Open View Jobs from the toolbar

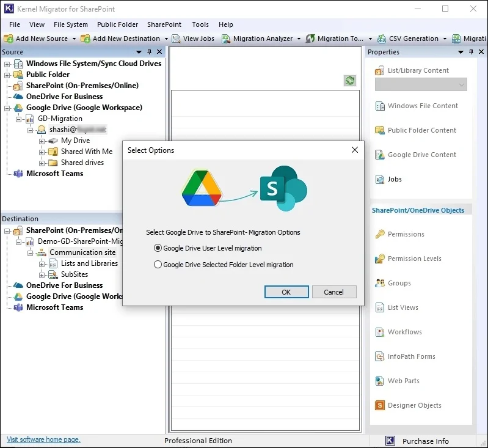pyautogui.click(x=193, y=39)
